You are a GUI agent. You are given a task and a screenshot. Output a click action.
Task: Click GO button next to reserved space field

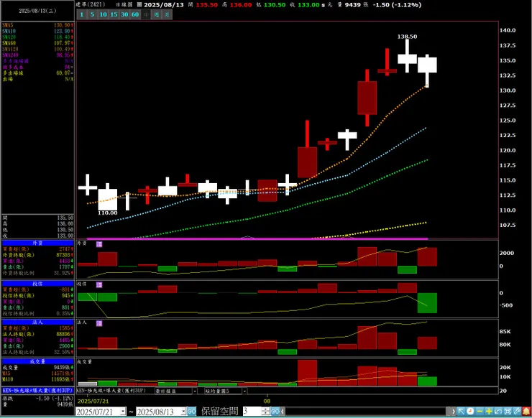pos(275,412)
